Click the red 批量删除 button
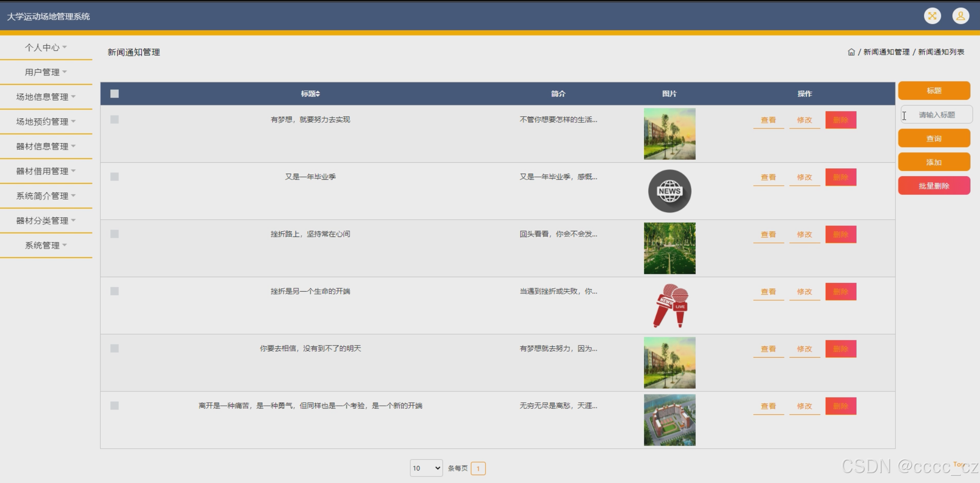This screenshot has width=980, height=483. pos(934,186)
